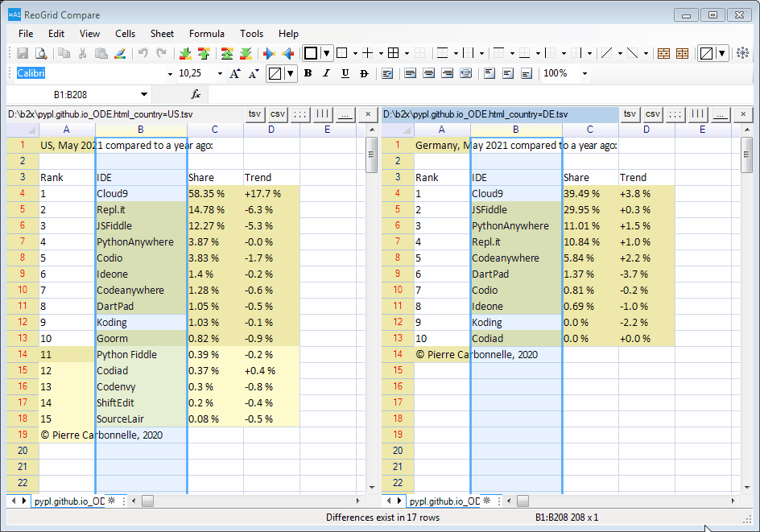Click the Undo arrow icon
Viewport: 760px width, 532px height.
tap(143, 53)
